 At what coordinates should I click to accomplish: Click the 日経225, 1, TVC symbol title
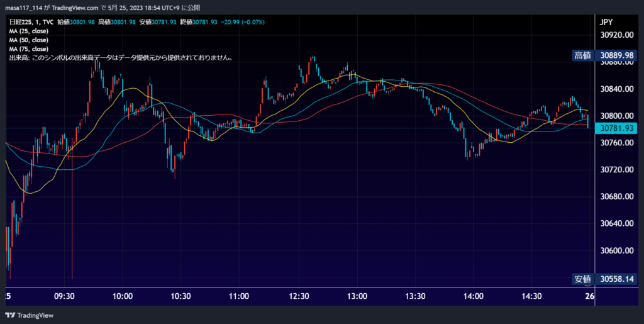[31, 22]
